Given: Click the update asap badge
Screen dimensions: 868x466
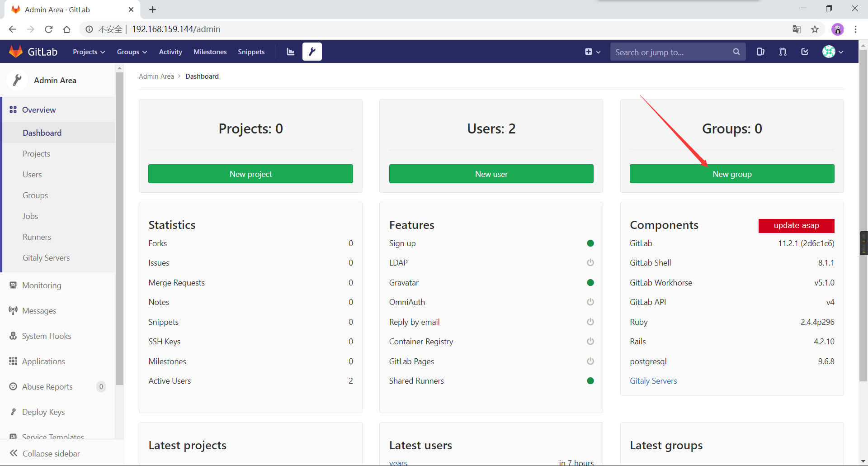Looking at the screenshot, I should click(x=796, y=225).
